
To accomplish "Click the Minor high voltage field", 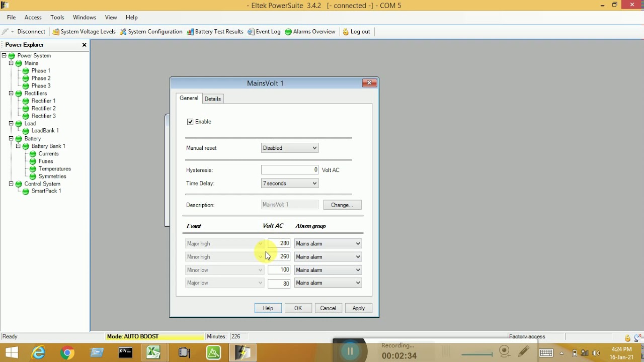I will tap(279, 256).
